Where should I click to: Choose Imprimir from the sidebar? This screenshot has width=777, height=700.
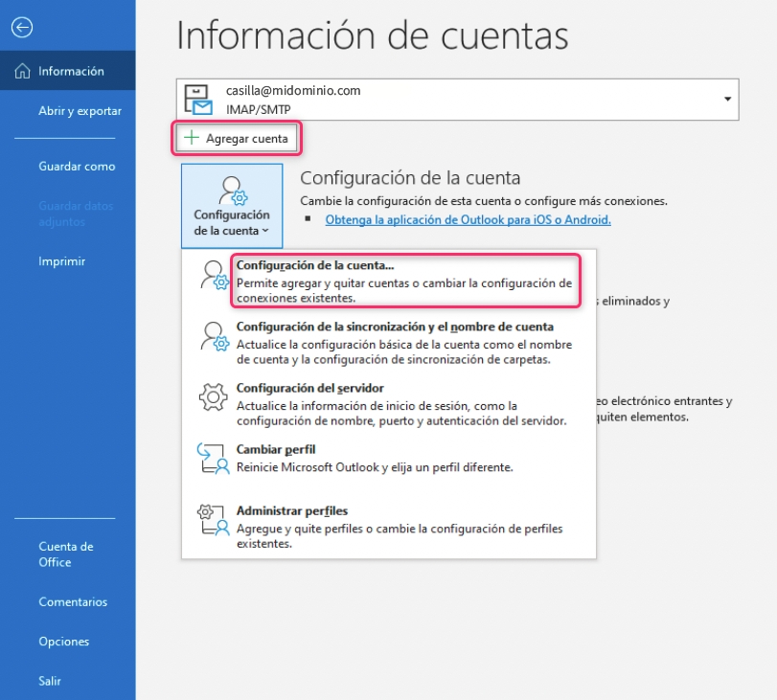point(62,261)
